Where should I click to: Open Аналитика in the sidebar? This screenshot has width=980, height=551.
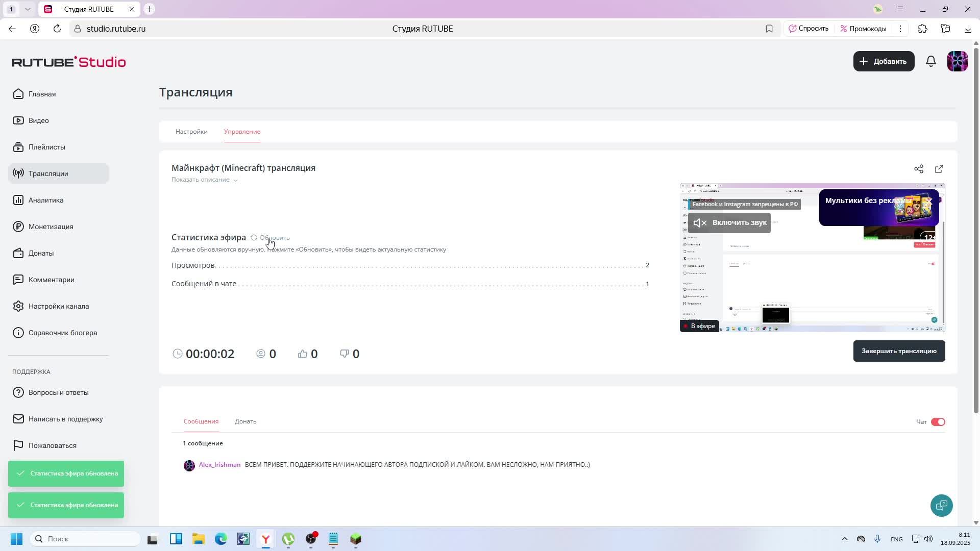[x=46, y=200]
